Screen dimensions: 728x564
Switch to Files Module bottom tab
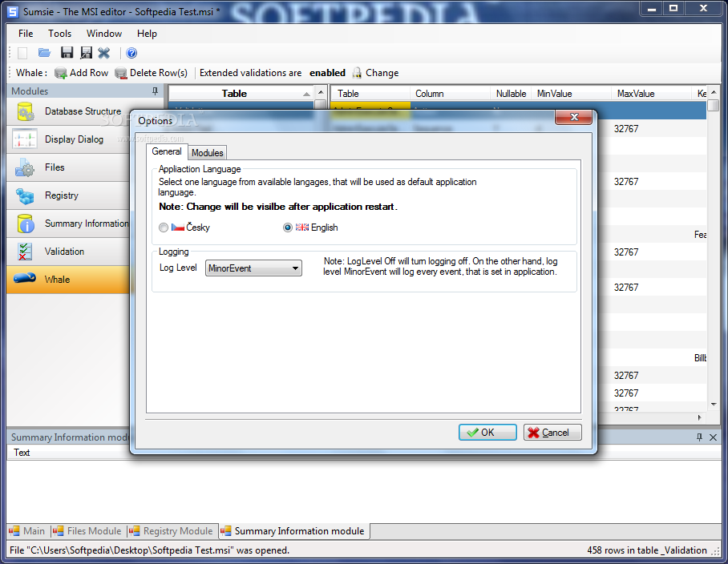87,531
